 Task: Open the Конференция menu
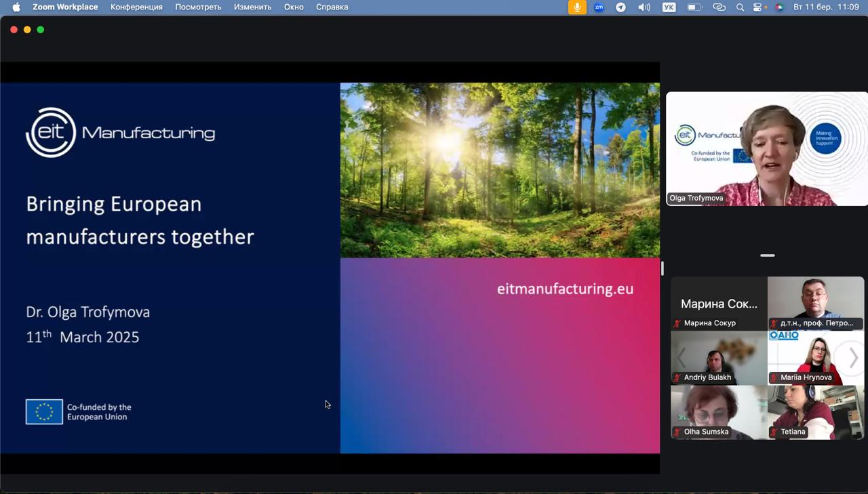[x=136, y=7]
